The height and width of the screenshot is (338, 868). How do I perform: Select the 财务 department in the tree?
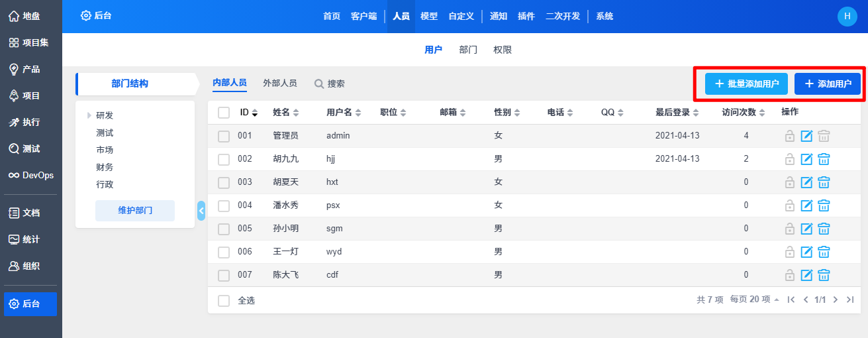pyautogui.click(x=105, y=167)
